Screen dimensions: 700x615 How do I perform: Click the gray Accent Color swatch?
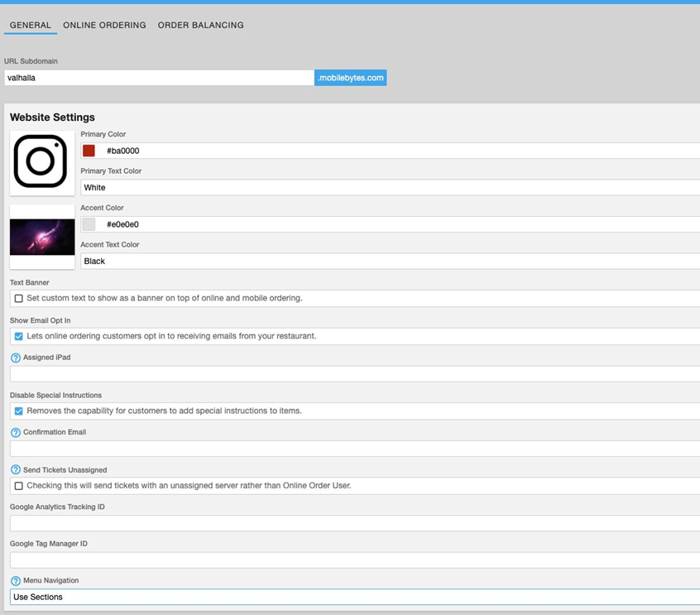point(89,224)
